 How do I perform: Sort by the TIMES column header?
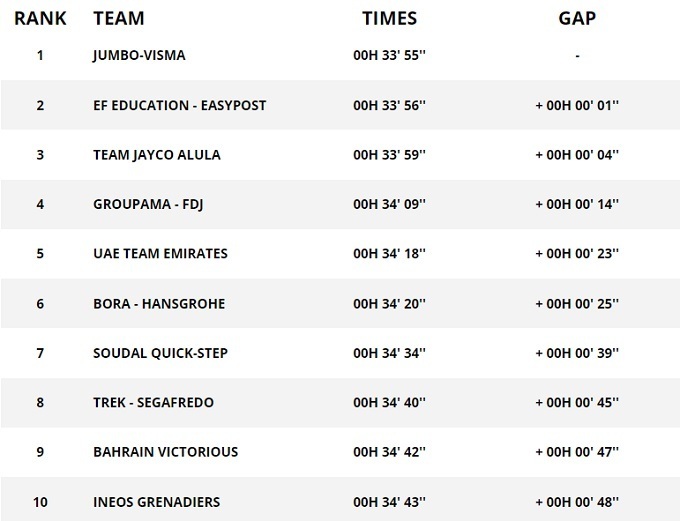click(390, 18)
